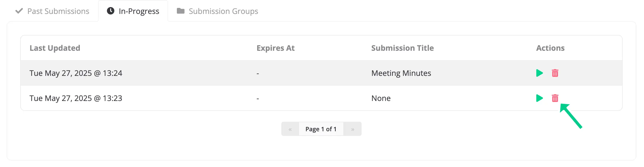This screenshot has height=167, width=644.
Task: Open the Past Submissions tab
Action: point(52,11)
